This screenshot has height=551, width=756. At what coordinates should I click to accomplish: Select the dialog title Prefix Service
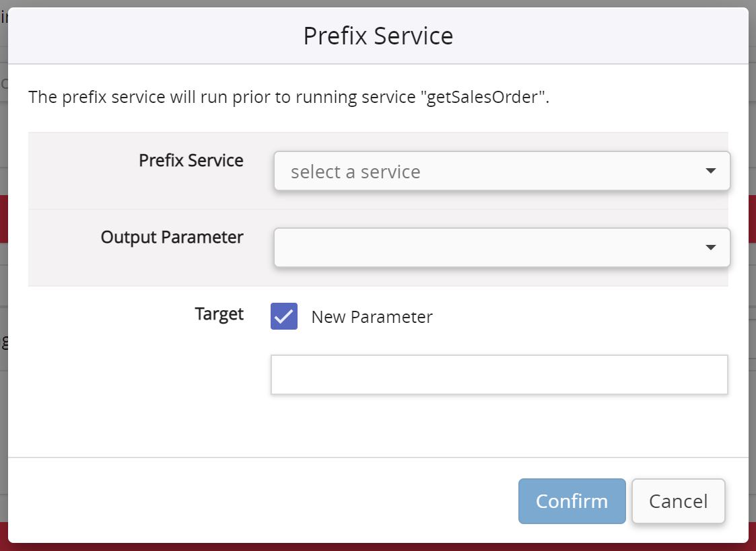pyautogui.click(x=378, y=36)
